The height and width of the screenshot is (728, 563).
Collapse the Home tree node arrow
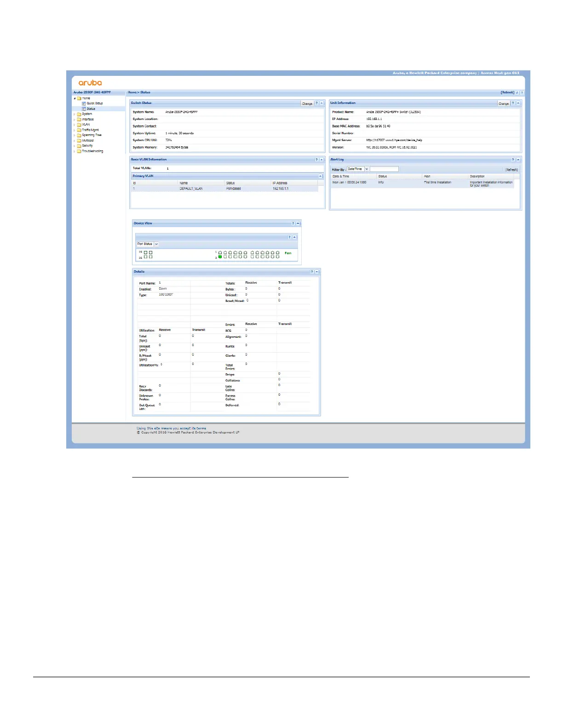pyautogui.click(x=75, y=98)
